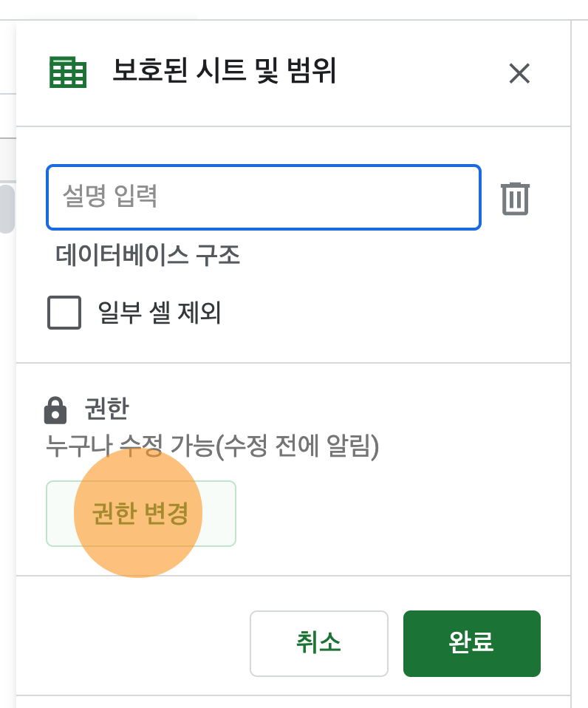Delete the protection using the trash can icon
588x708 pixels.
tap(515, 198)
